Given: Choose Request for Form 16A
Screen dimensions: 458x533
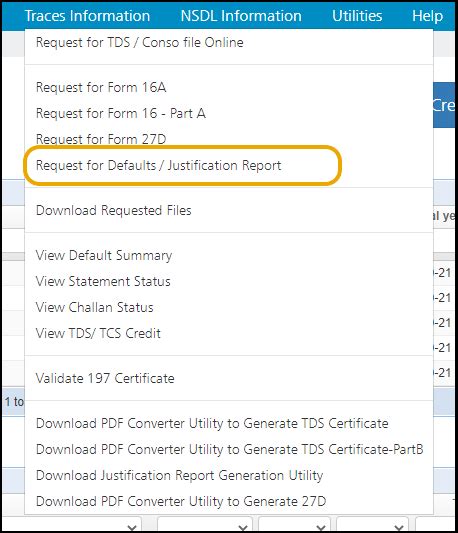Looking at the screenshot, I should pos(101,87).
